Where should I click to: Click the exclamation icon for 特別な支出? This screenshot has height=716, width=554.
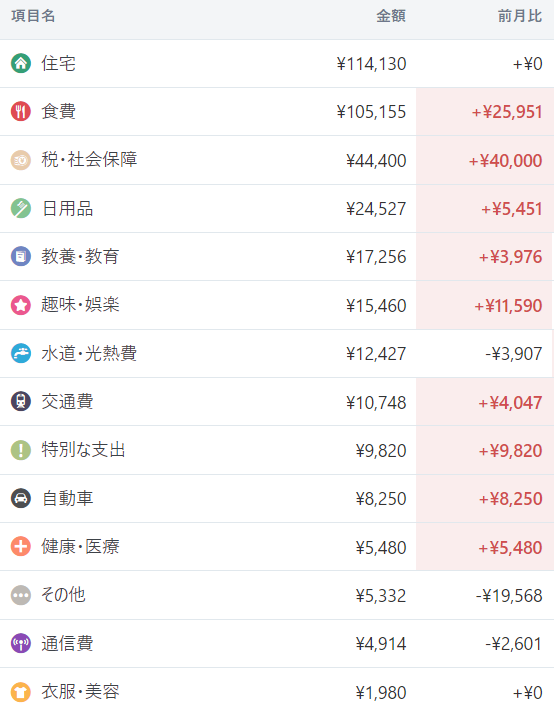[21, 450]
